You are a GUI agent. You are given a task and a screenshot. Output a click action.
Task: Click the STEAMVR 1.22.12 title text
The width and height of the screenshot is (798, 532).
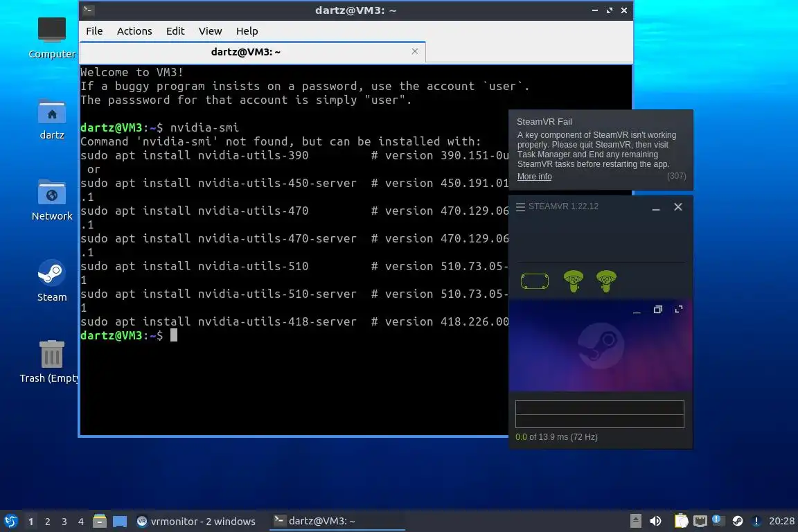pos(563,206)
